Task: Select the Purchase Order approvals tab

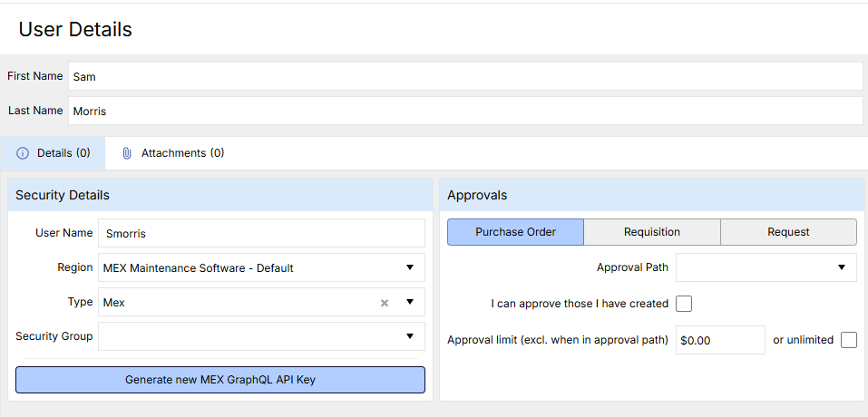Action: tap(515, 232)
